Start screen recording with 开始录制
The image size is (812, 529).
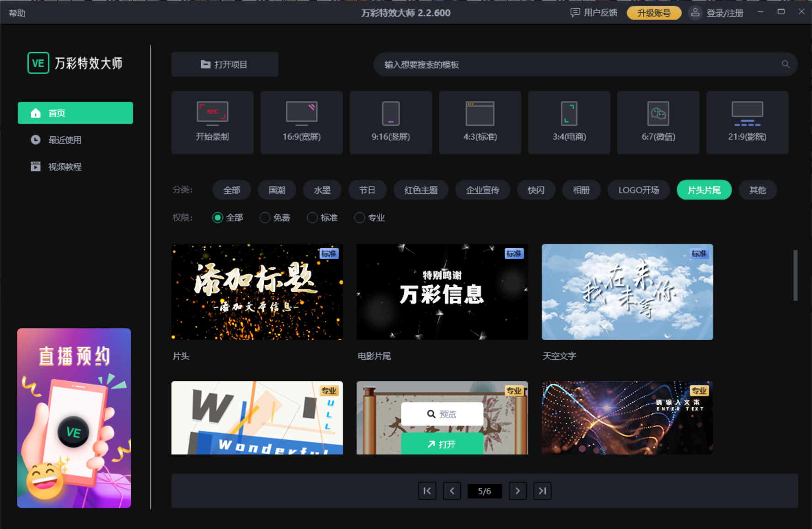point(212,122)
